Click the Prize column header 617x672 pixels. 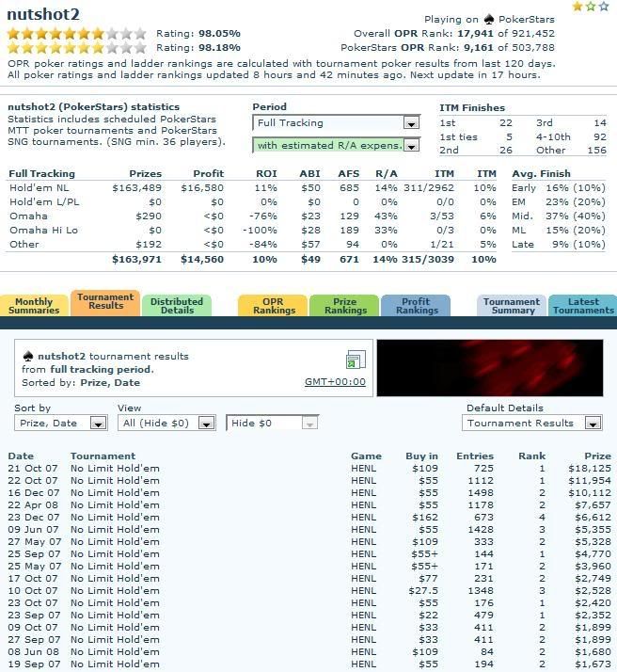tap(598, 456)
